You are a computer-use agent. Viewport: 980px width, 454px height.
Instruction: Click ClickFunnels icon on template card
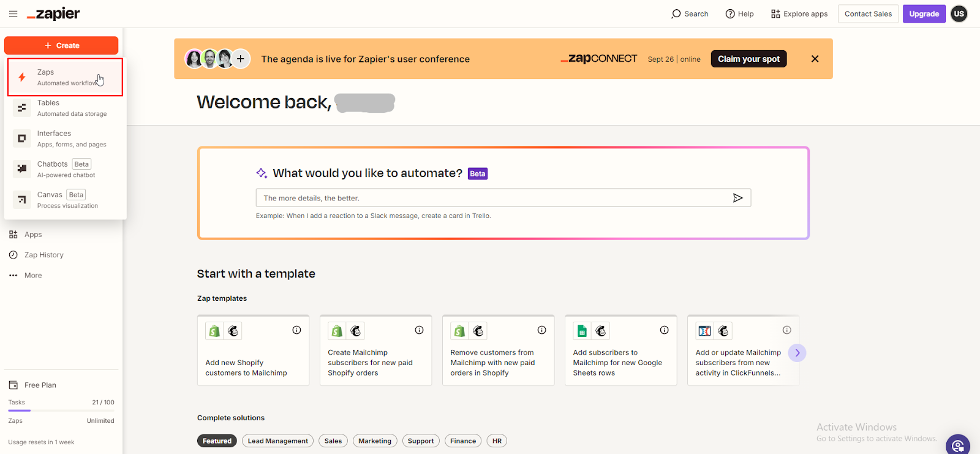[x=704, y=331]
